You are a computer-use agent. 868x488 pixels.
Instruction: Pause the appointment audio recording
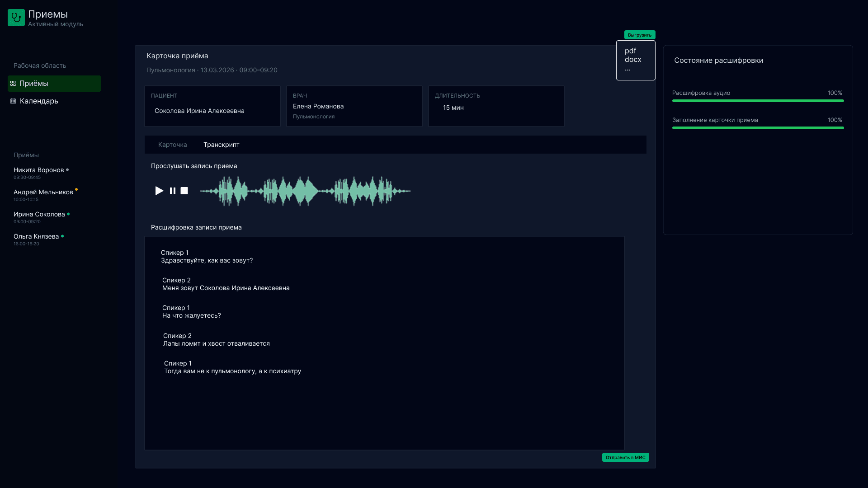172,191
